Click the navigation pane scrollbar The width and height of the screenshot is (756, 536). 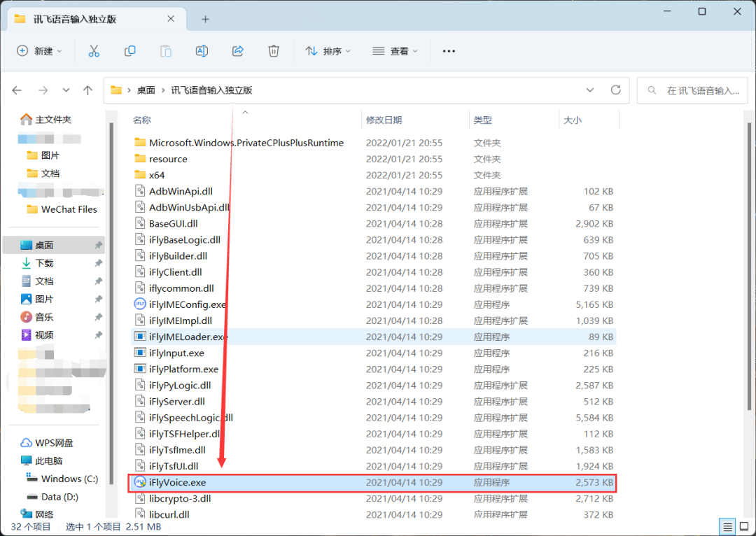pos(111,303)
